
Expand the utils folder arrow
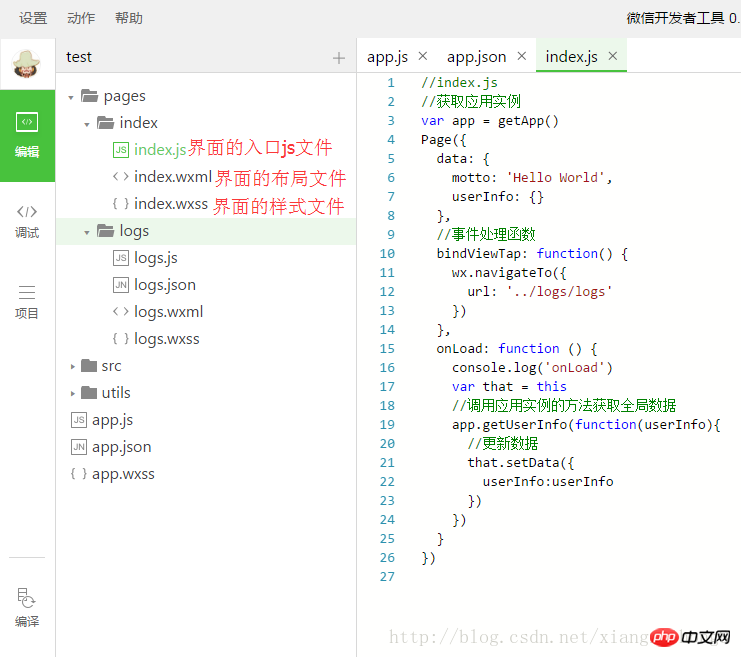click(72, 393)
